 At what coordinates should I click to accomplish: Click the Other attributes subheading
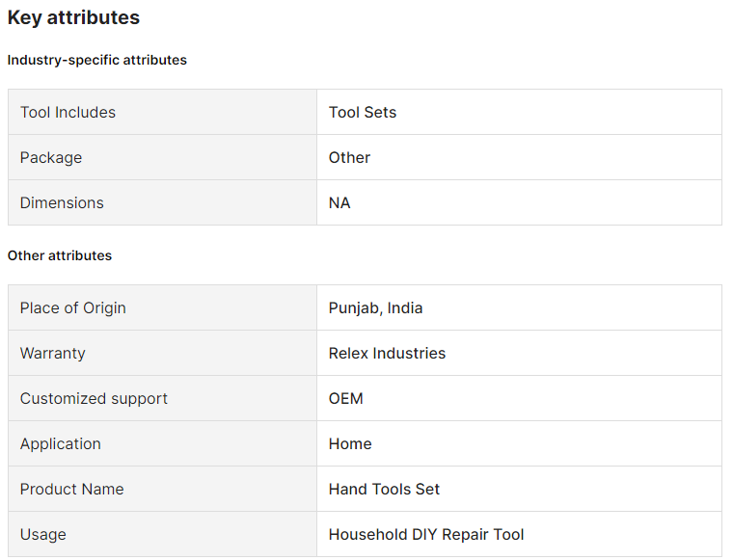click(60, 255)
